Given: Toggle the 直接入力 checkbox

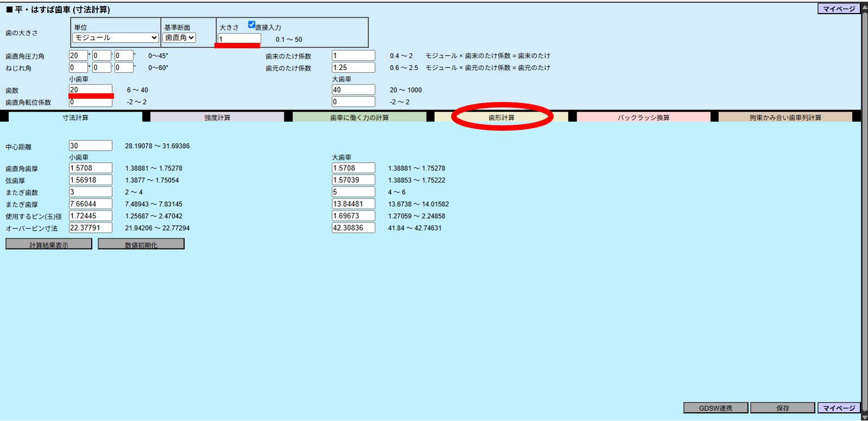Looking at the screenshot, I should (251, 24).
